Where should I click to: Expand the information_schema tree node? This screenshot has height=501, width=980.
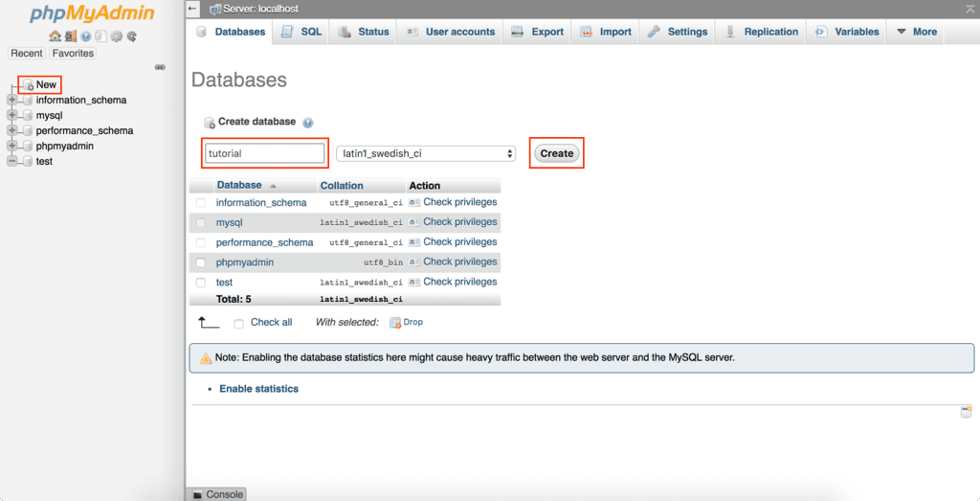tap(11, 100)
